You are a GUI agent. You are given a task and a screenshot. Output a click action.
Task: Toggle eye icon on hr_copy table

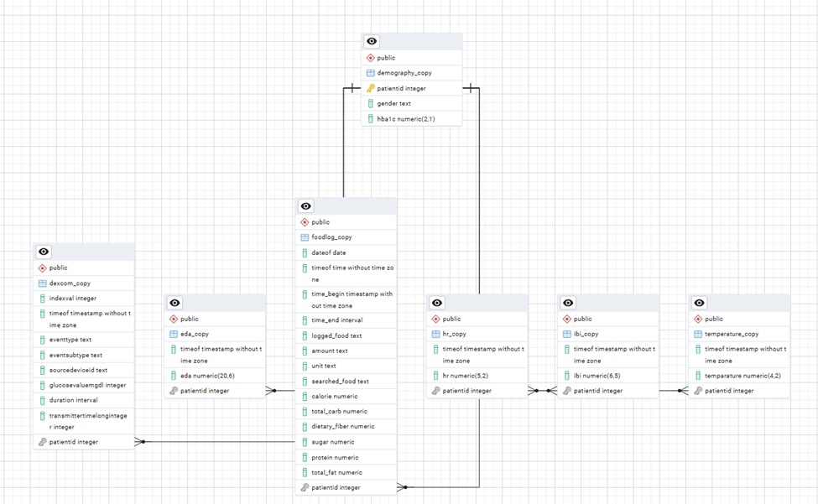(x=437, y=303)
